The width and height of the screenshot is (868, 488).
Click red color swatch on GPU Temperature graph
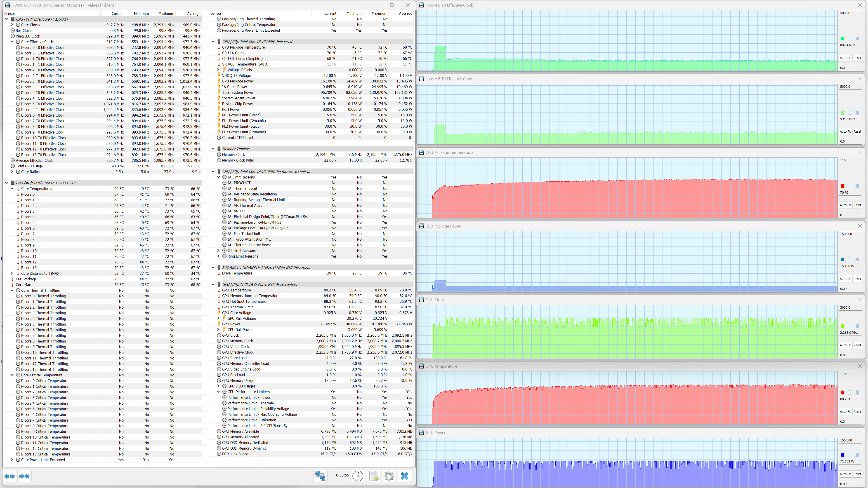842,392
